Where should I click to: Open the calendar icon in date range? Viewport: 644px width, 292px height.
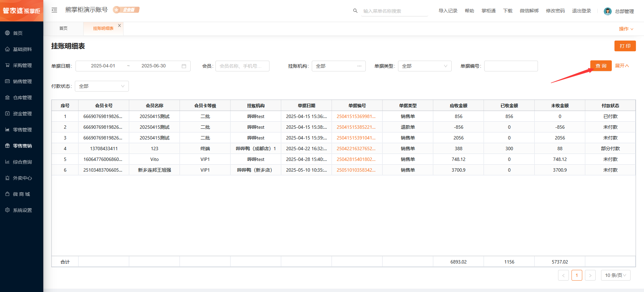(x=184, y=66)
